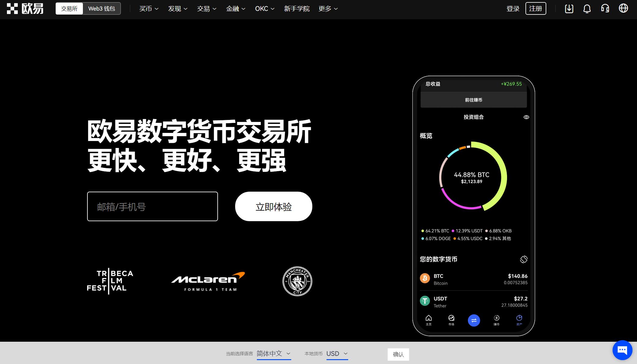Click 注册 sign up button

pyautogui.click(x=535, y=9)
